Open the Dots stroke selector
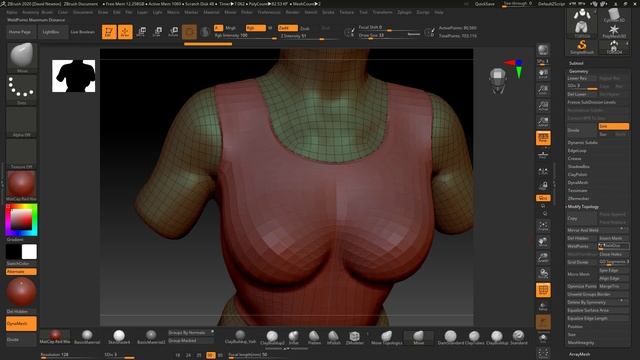 click(x=22, y=89)
